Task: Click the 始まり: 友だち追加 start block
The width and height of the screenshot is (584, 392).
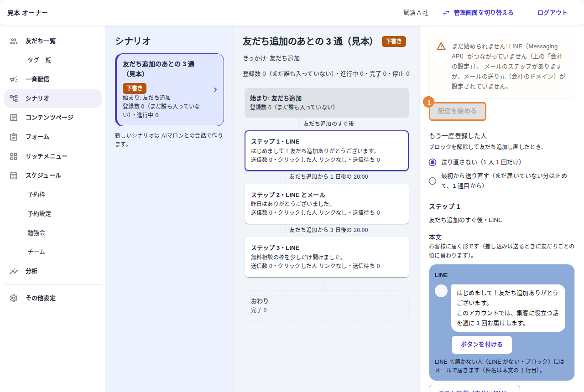Action: [x=327, y=103]
